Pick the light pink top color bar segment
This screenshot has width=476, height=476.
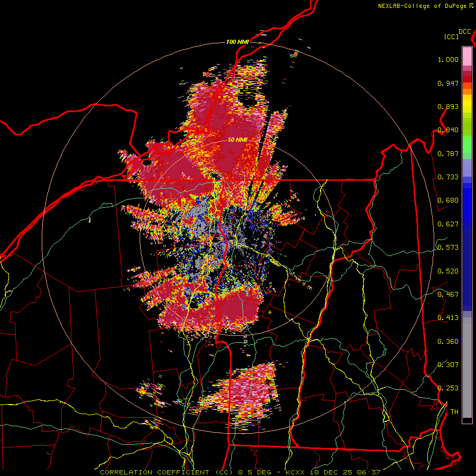pos(467,56)
